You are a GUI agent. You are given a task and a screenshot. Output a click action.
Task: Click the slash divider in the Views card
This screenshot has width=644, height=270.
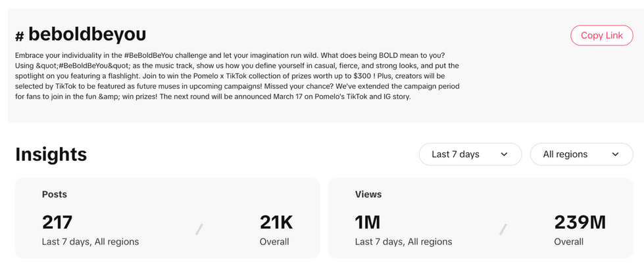point(503,229)
